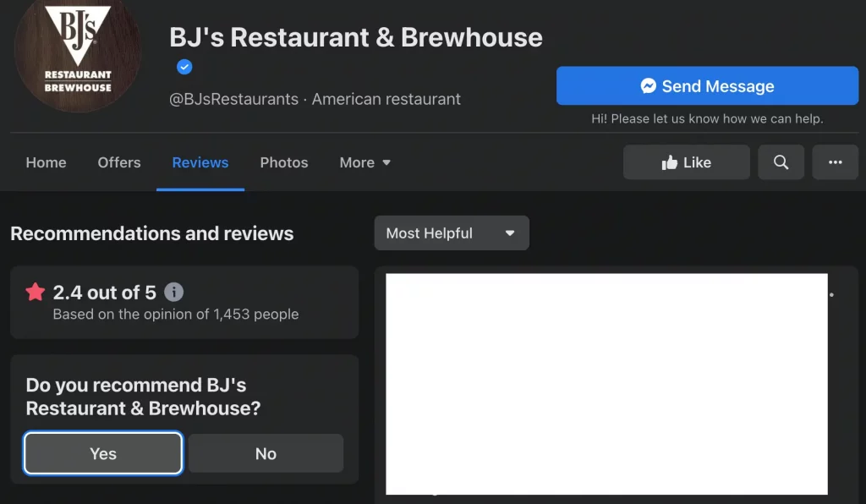Click the page title BJ's Restaurant & Brewhouse
Screen dimensions: 866x504
click(x=356, y=37)
